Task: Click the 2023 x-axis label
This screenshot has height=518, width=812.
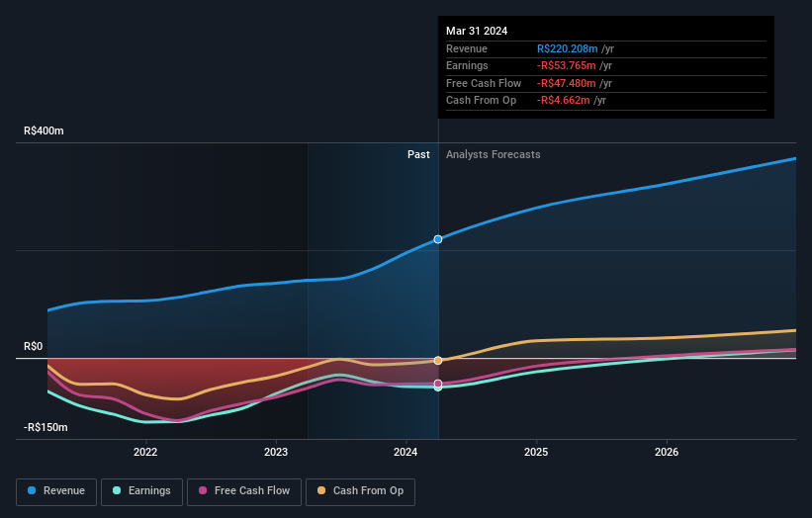Action: [276, 452]
